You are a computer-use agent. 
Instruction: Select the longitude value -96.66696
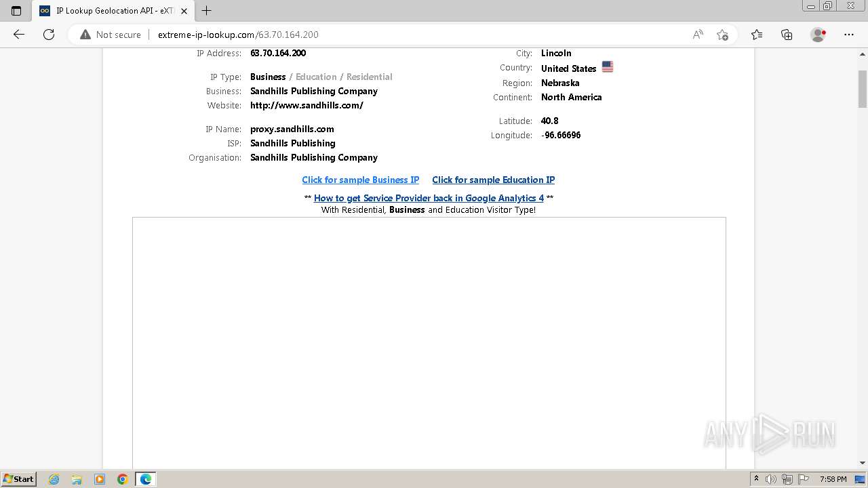click(x=561, y=135)
